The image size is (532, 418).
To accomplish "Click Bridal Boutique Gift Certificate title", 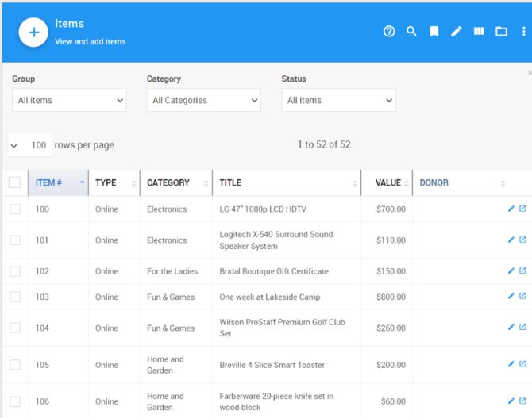I will tap(274, 271).
